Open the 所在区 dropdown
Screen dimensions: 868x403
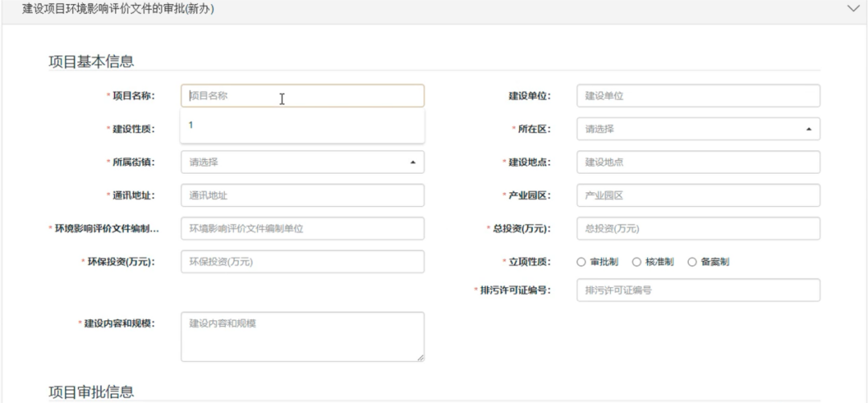pyautogui.click(x=698, y=129)
